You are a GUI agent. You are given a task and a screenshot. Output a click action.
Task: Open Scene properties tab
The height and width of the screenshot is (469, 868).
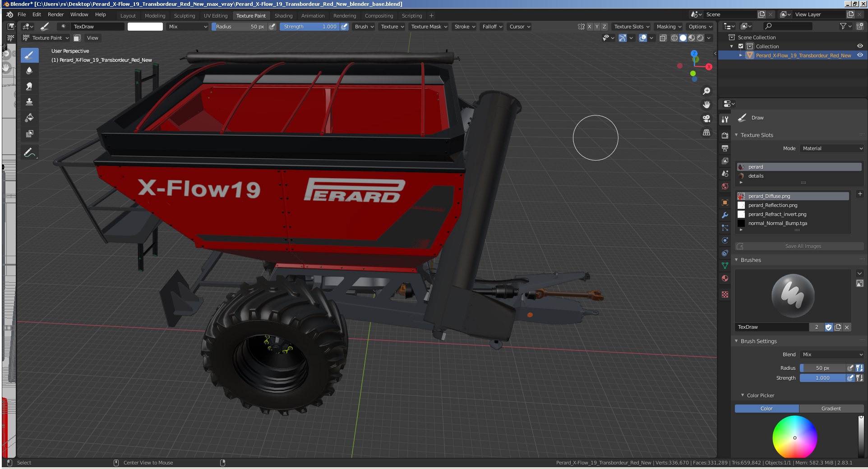725,173
